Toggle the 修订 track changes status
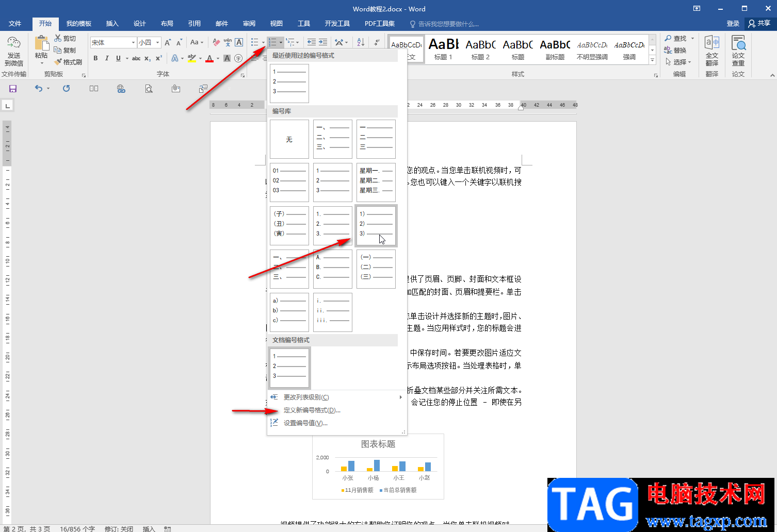The width and height of the screenshot is (777, 532). coord(119,528)
